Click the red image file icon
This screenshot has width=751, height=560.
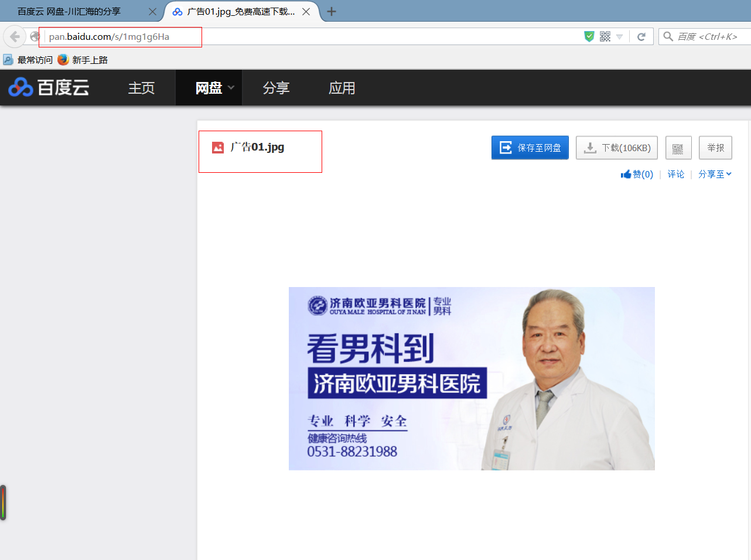(218, 148)
